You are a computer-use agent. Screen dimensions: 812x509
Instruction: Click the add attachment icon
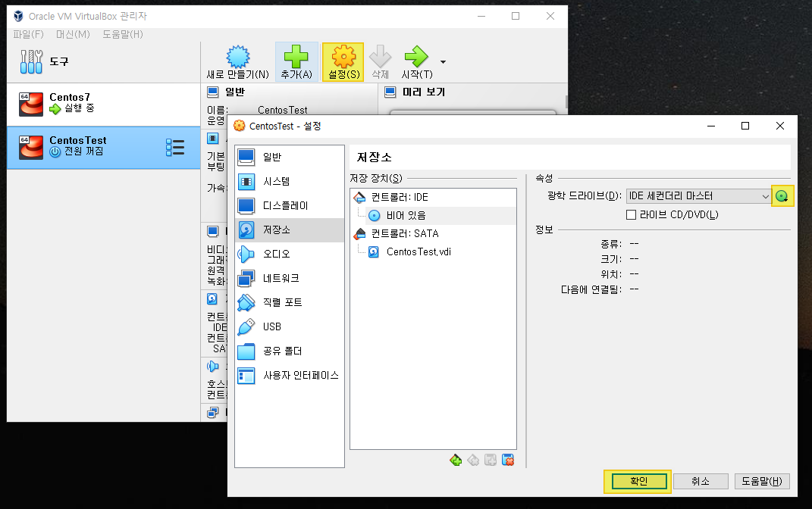click(x=491, y=460)
